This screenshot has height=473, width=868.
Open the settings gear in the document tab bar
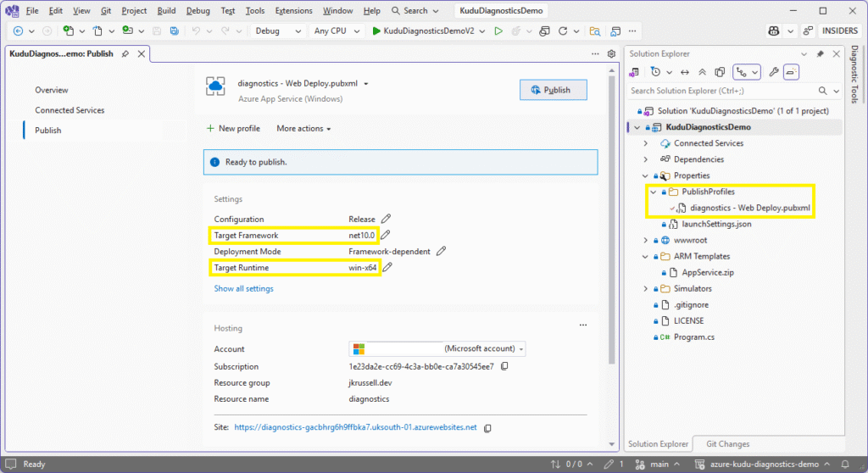coord(611,53)
